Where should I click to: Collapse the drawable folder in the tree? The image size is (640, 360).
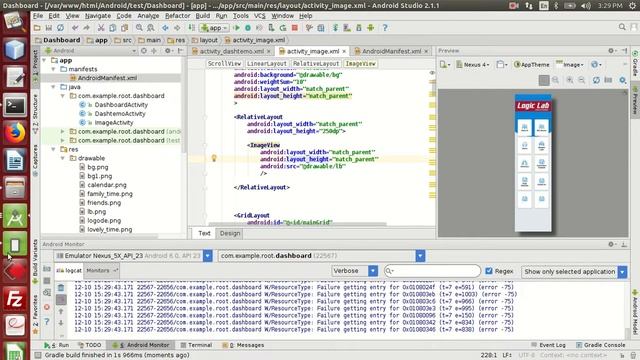pos(63,158)
